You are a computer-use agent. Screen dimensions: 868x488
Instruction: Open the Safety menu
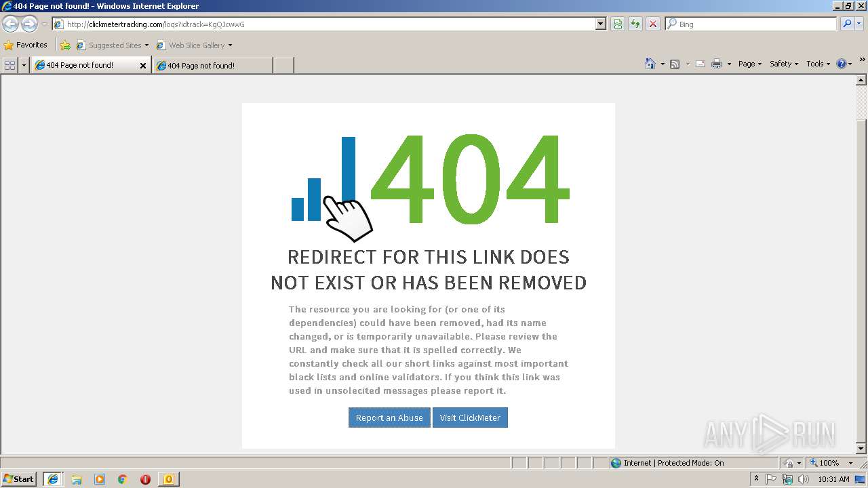783,64
